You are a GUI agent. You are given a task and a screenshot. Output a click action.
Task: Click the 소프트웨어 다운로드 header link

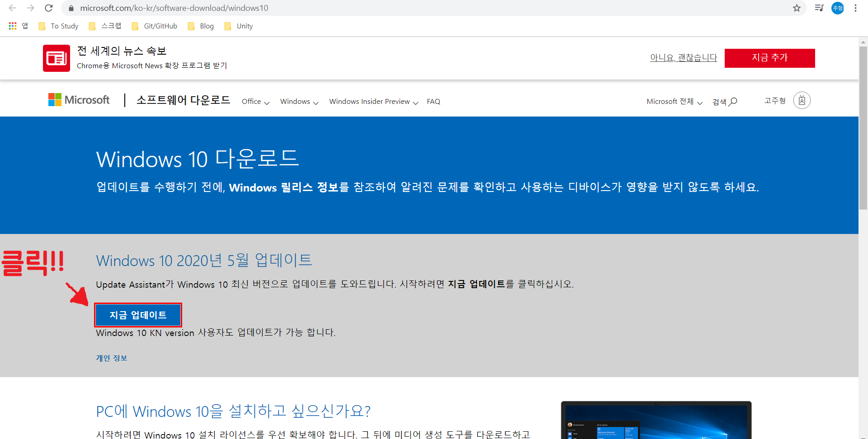pyautogui.click(x=183, y=100)
